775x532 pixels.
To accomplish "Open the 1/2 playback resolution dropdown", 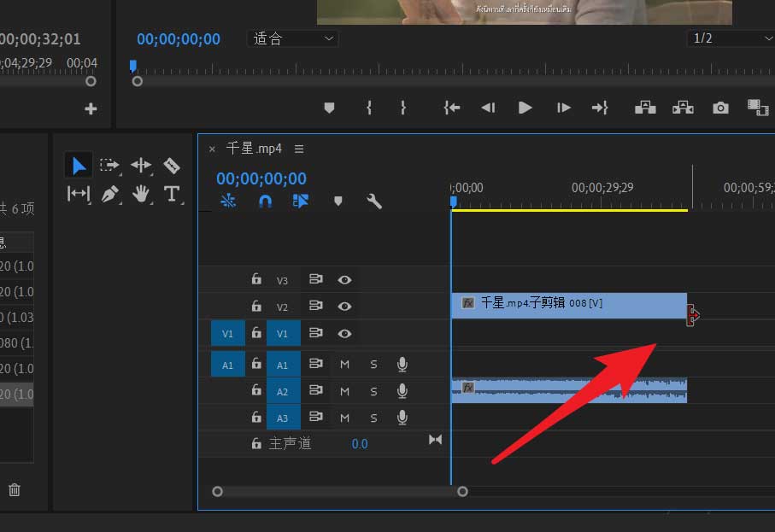I will point(731,38).
